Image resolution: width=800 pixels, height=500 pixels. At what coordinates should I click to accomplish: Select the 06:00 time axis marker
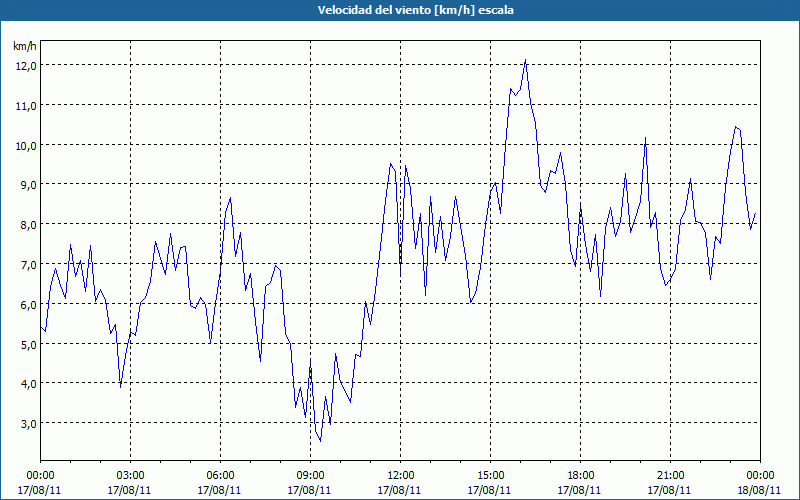[x=220, y=476]
